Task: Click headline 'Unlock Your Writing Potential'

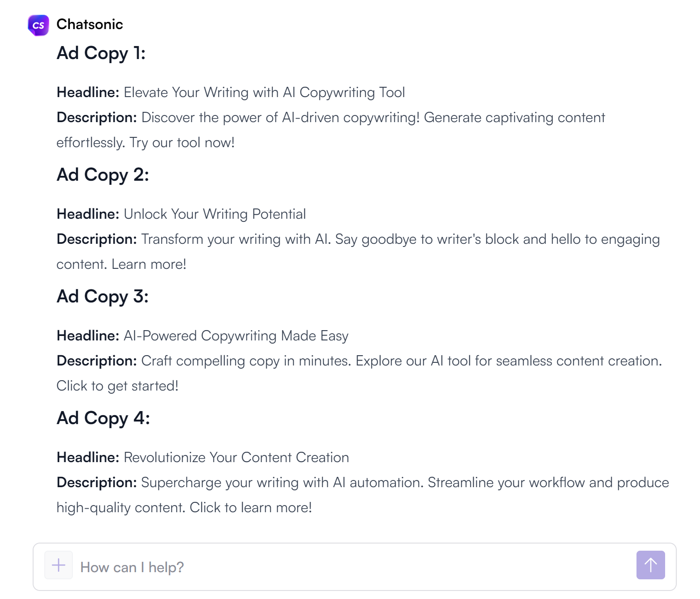Action: [x=215, y=214]
